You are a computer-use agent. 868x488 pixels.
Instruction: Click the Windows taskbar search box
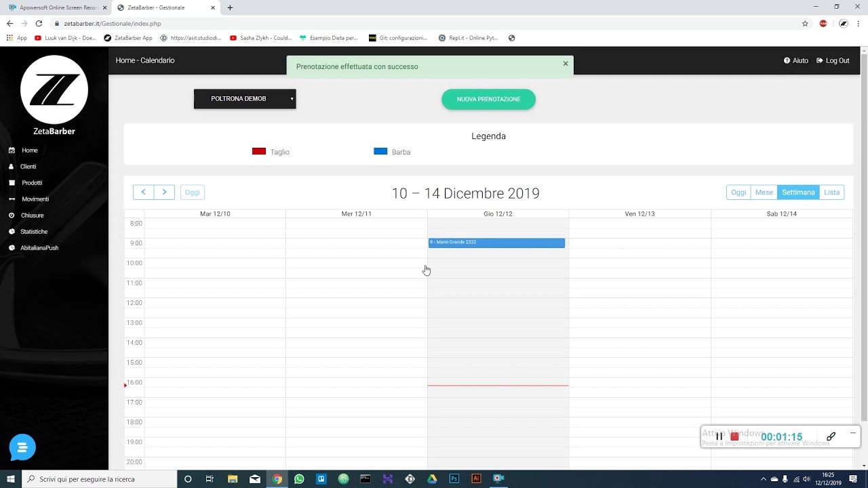pos(99,479)
